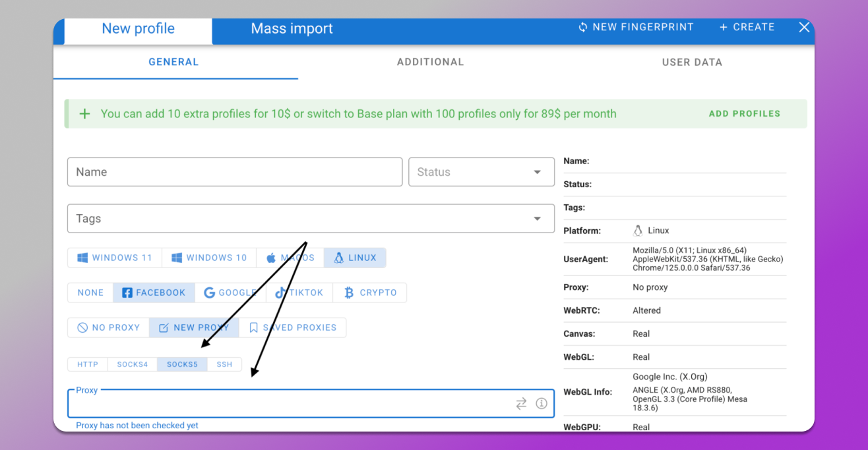868x450 pixels.
Task: Expand the Status dropdown
Action: (481, 172)
